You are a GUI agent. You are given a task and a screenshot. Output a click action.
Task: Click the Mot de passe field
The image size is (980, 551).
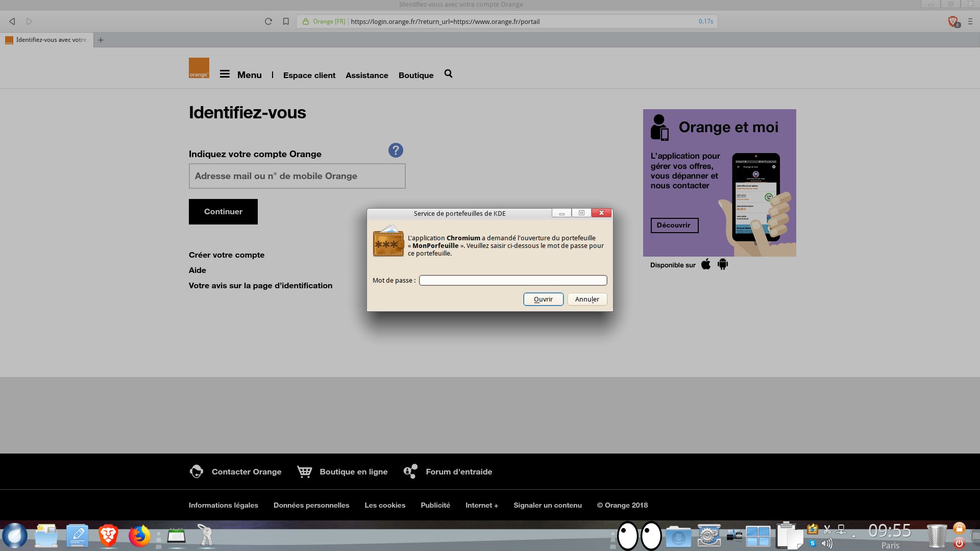tap(512, 281)
